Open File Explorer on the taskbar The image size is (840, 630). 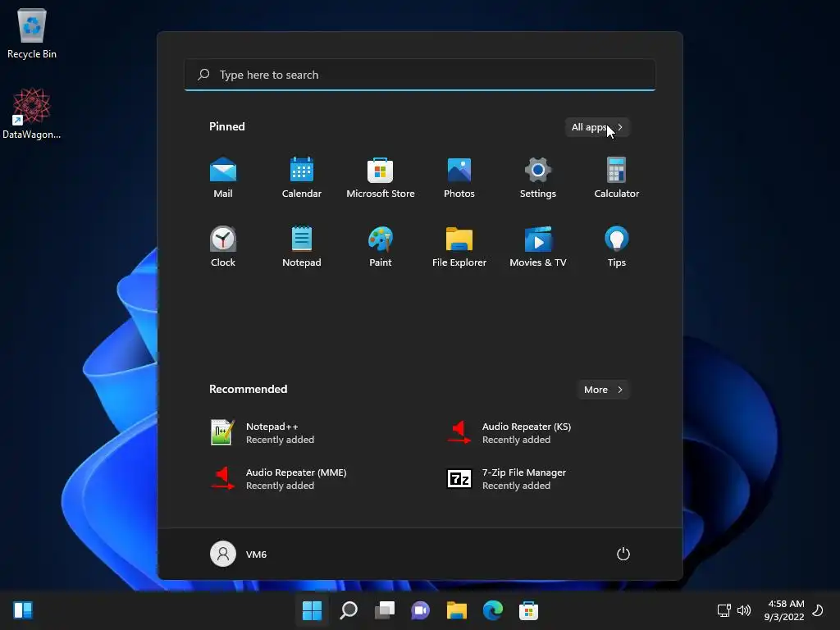click(456, 610)
